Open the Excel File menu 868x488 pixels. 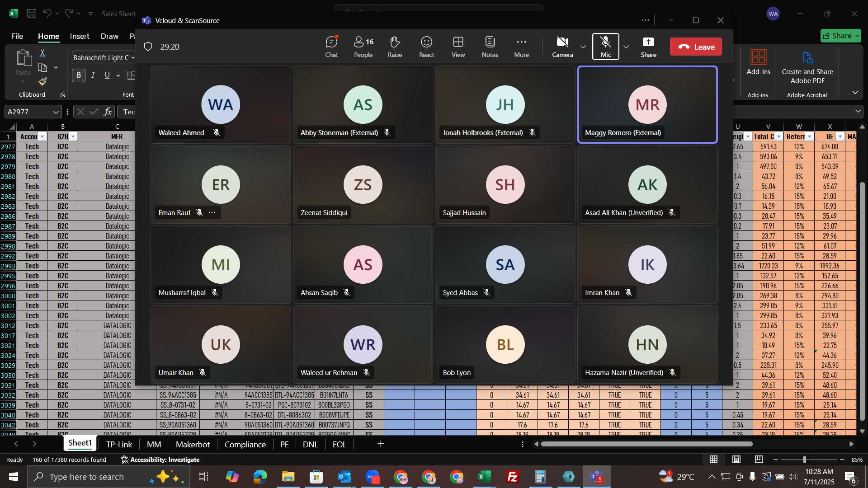point(17,36)
